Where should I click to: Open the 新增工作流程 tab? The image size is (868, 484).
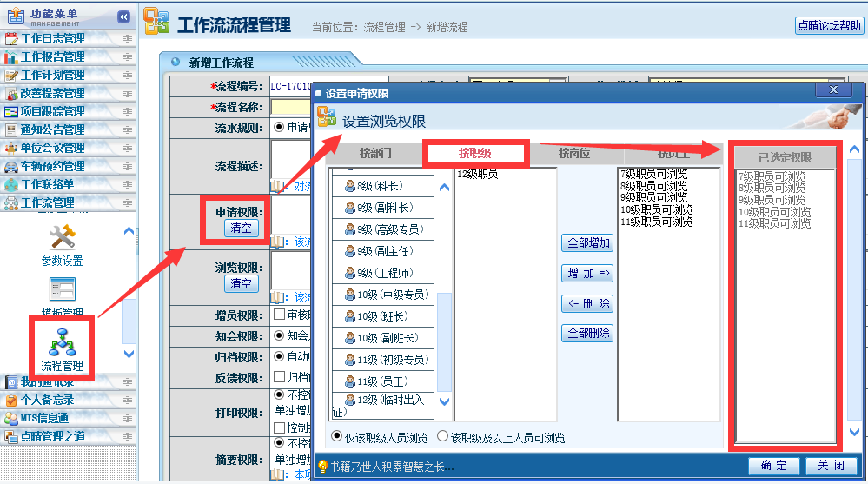pyautogui.click(x=221, y=63)
